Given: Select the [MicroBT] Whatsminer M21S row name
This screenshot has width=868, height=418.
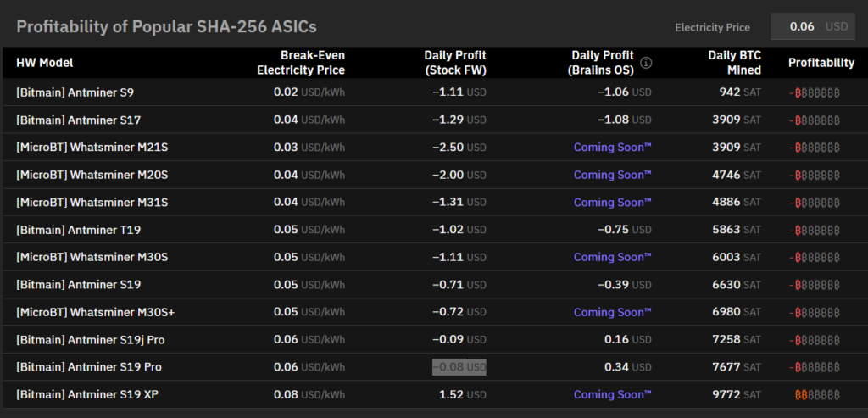Looking at the screenshot, I should [x=92, y=148].
